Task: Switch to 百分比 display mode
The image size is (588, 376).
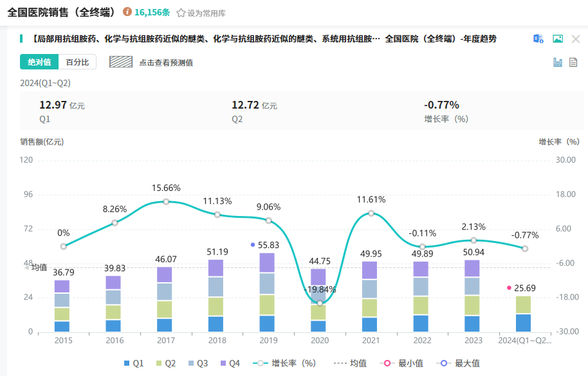Action: pyautogui.click(x=77, y=62)
